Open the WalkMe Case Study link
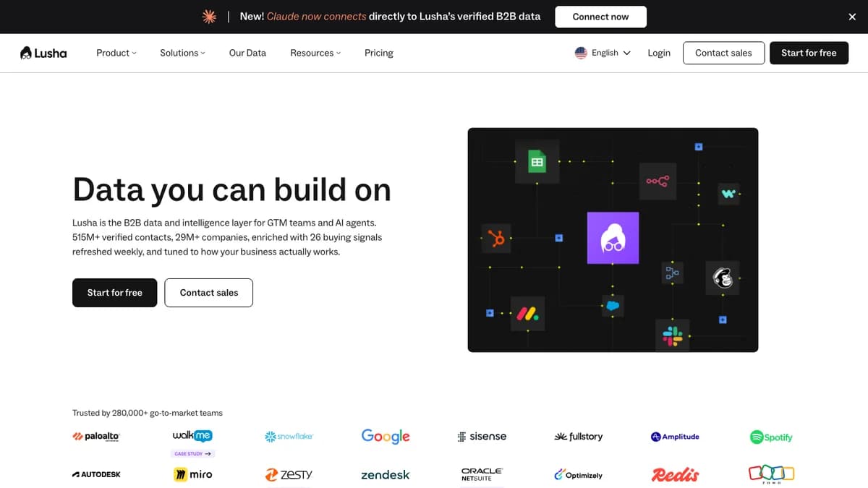The image size is (868, 488). (x=192, y=454)
